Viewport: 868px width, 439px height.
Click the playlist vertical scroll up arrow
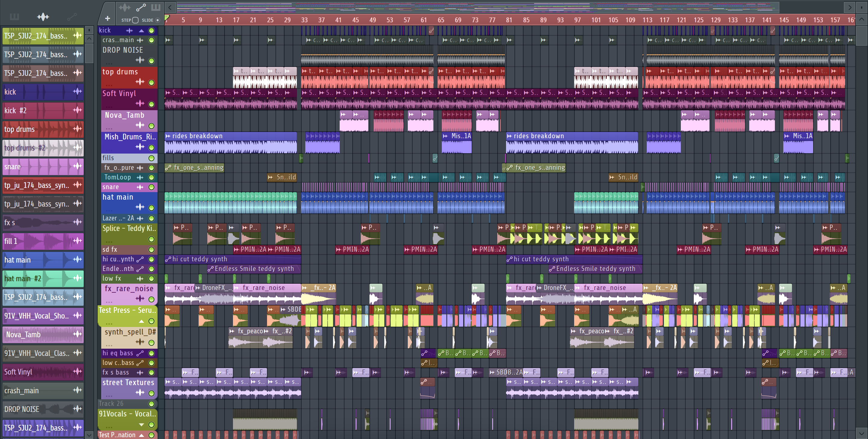[x=862, y=19]
